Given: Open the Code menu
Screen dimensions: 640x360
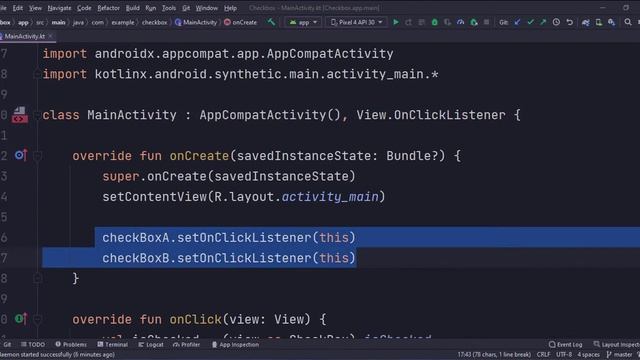Looking at the screenshot, I should pos(84,8).
